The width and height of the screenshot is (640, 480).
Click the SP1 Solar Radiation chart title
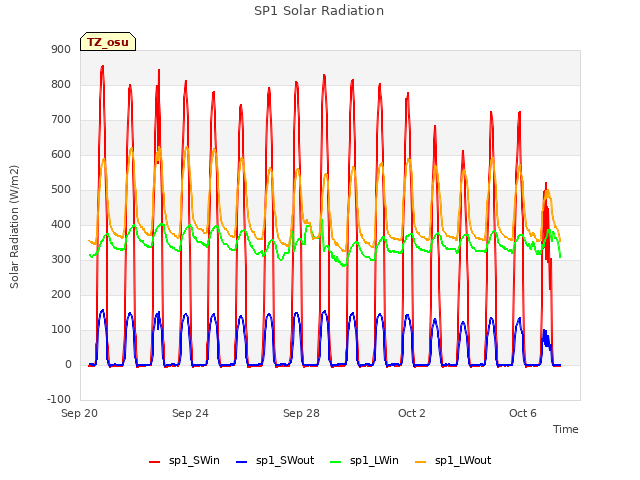(319, 11)
